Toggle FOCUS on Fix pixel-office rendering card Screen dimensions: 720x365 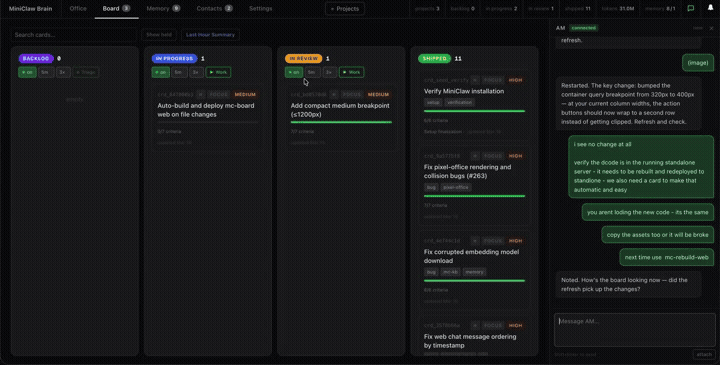[493, 156]
